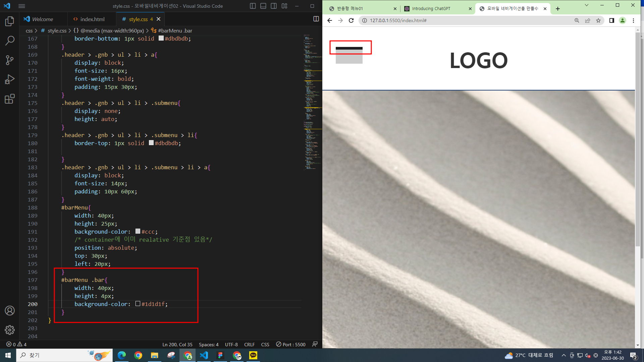Split the editor to the right
The width and height of the screenshot is (644, 362).
316,19
